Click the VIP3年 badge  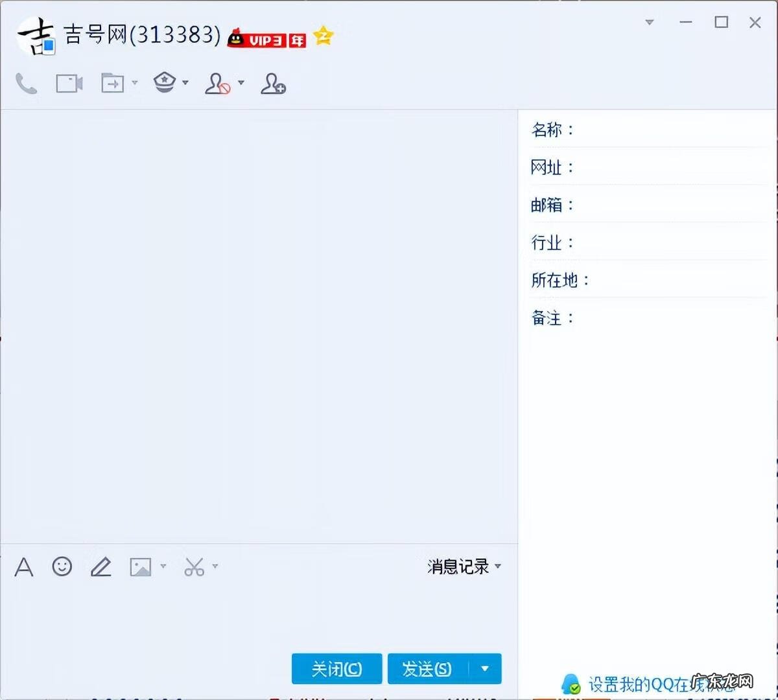pyautogui.click(x=266, y=39)
